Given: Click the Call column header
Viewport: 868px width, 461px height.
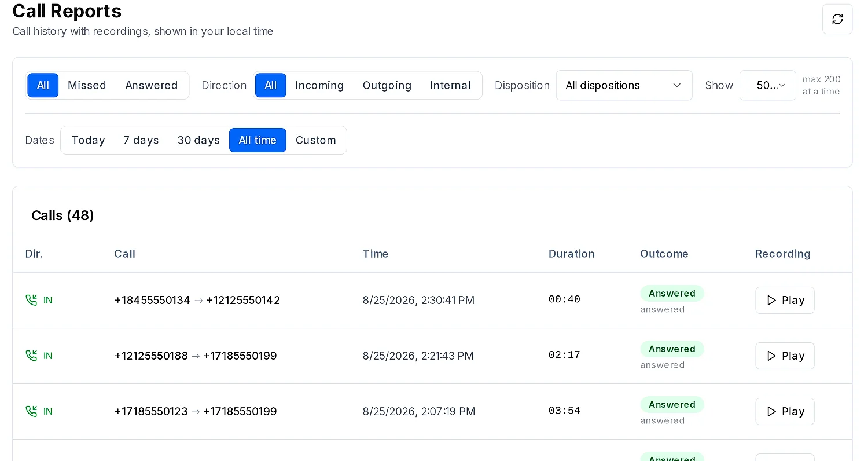Looking at the screenshot, I should pyautogui.click(x=124, y=254).
